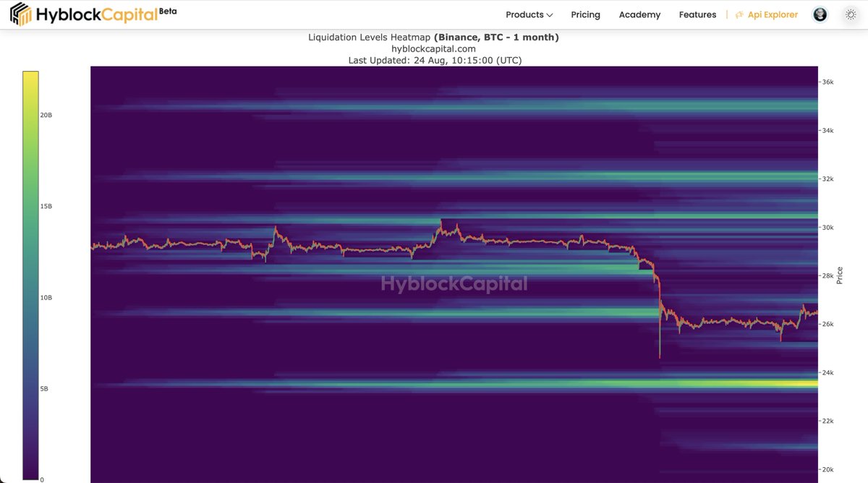
Task: Open the Pricing page
Action: point(585,14)
